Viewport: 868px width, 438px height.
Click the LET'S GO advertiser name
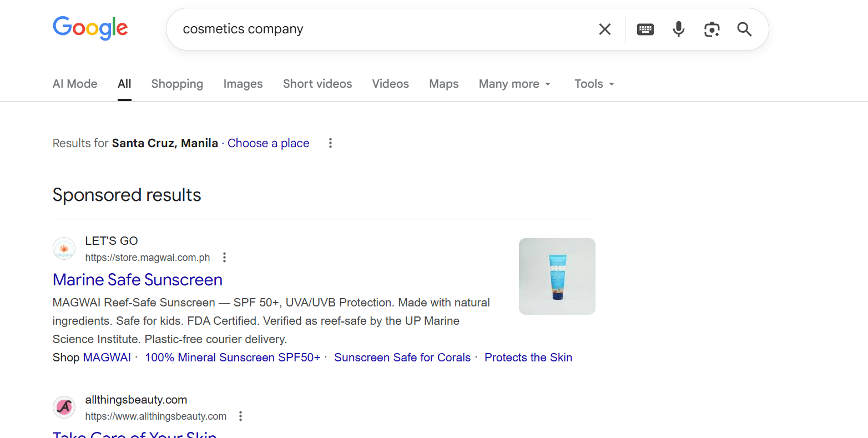(x=112, y=241)
